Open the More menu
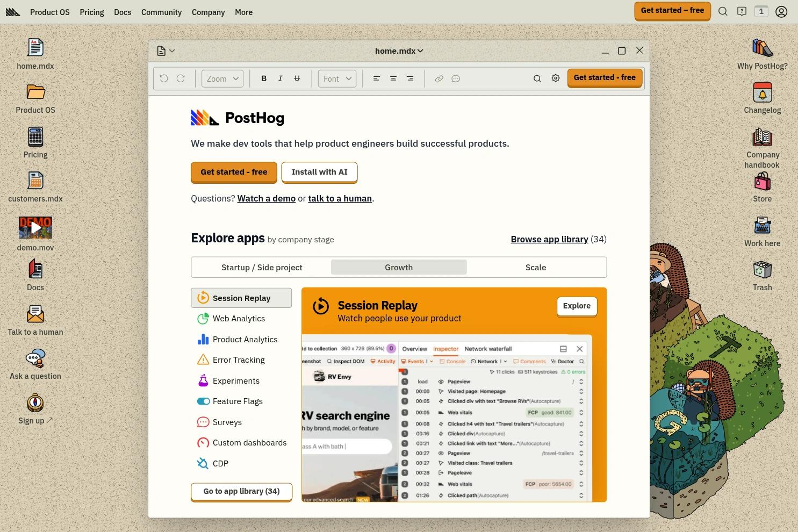The height and width of the screenshot is (532, 798). click(x=243, y=12)
